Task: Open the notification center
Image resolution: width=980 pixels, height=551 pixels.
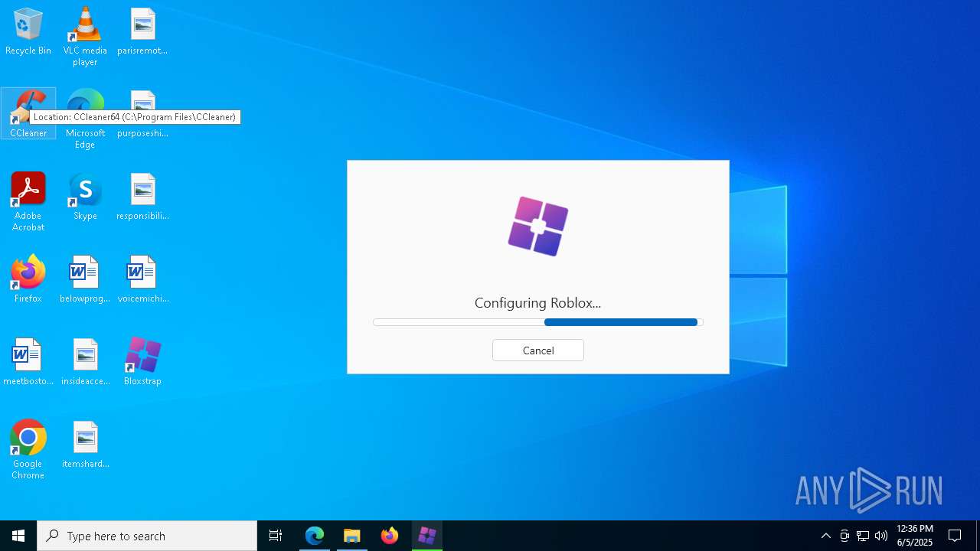Action: point(955,536)
